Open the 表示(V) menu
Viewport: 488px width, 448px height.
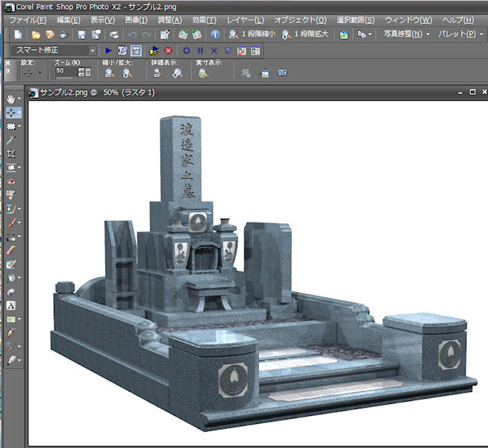click(x=103, y=20)
